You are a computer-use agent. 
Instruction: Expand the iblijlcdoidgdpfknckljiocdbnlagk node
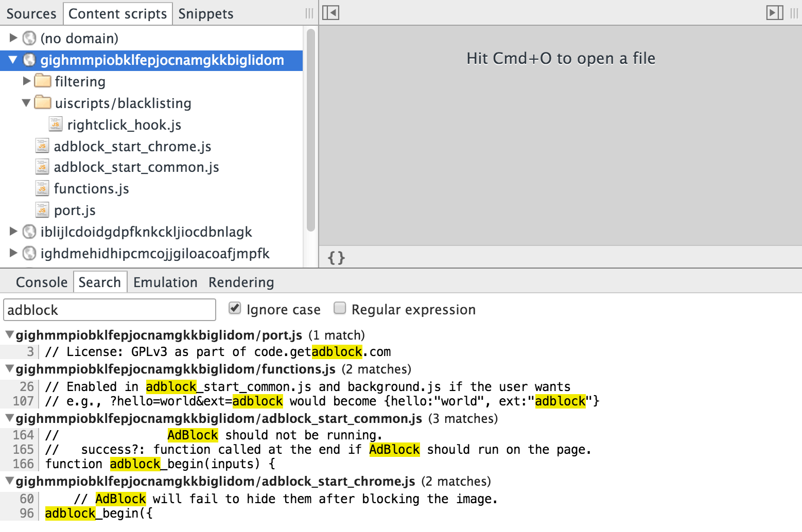[x=13, y=232]
